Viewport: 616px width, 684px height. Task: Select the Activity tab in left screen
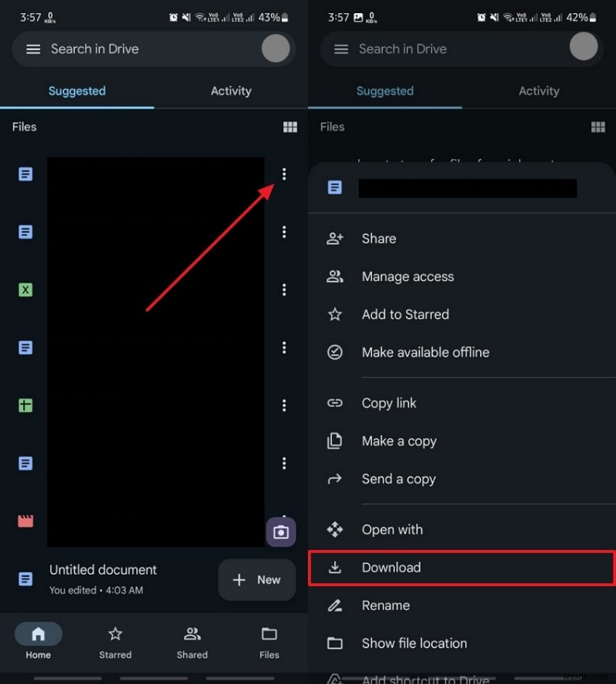click(x=231, y=91)
